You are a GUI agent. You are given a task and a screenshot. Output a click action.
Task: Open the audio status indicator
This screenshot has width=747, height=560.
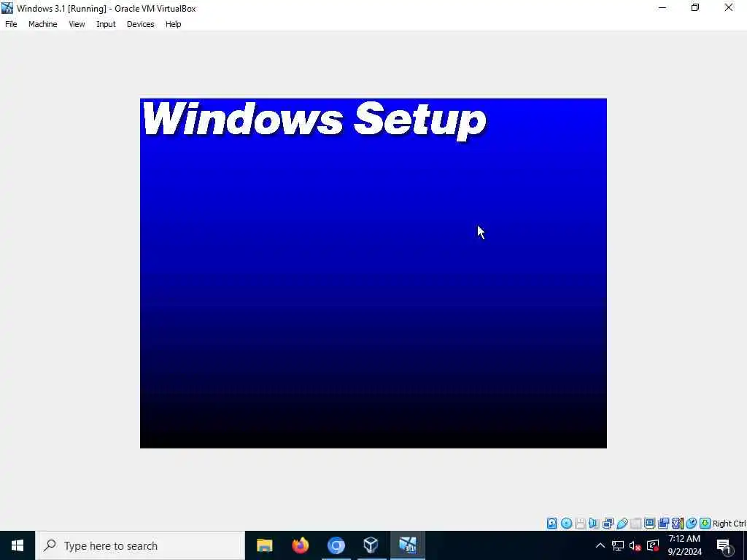click(594, 524)
